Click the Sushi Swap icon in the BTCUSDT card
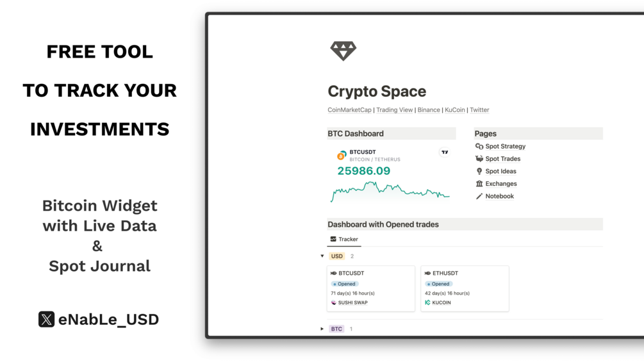Image resolution: width=644 pixels, height=362 pixels. [333, 302]
